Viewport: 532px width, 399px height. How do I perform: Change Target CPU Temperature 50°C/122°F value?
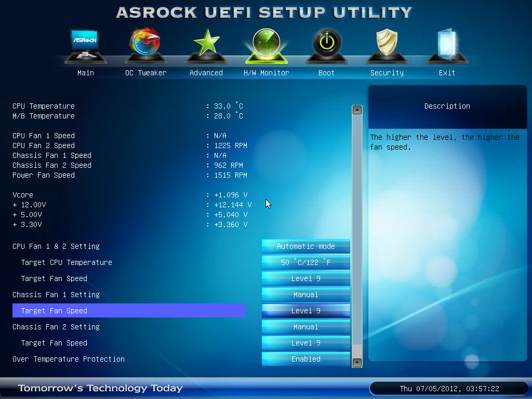(x=305, y=262)
